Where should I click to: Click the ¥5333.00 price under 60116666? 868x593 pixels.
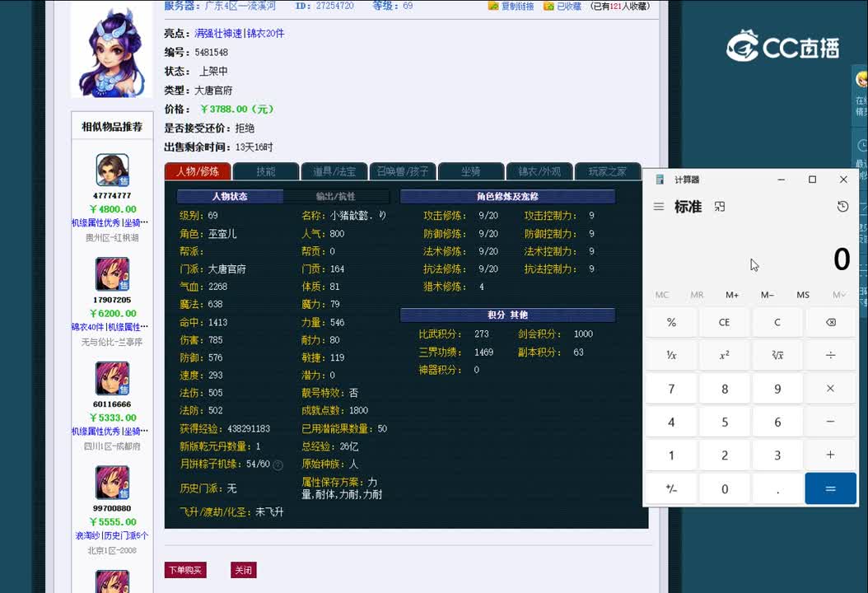pyautogui.click(x=113, y=418)
